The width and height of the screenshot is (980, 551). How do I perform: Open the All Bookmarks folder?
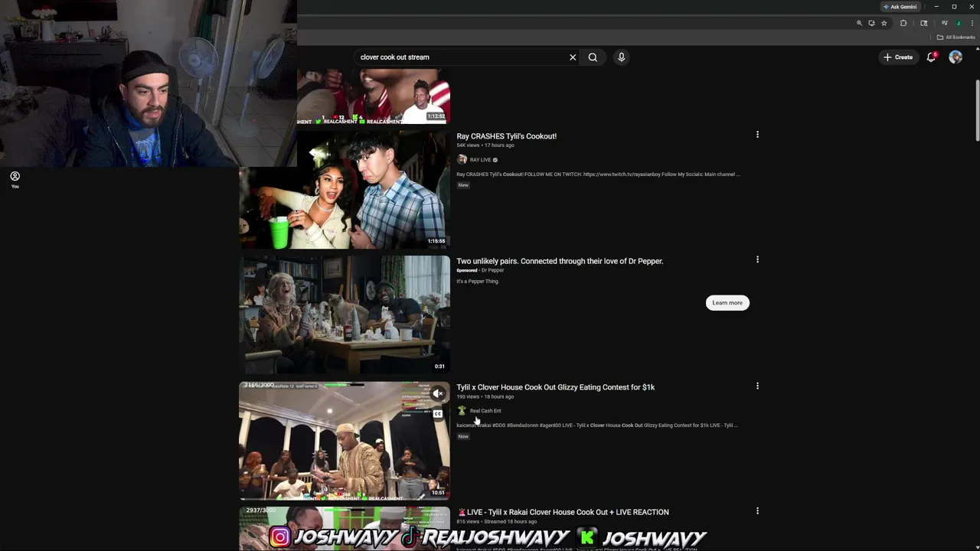pyautogui.click(x=956, y=37)
